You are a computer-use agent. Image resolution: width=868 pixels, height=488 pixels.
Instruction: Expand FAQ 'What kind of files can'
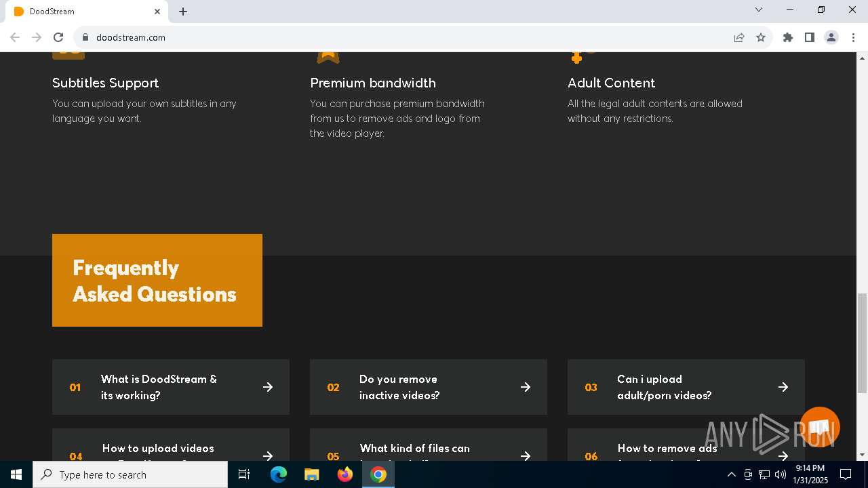429,445
